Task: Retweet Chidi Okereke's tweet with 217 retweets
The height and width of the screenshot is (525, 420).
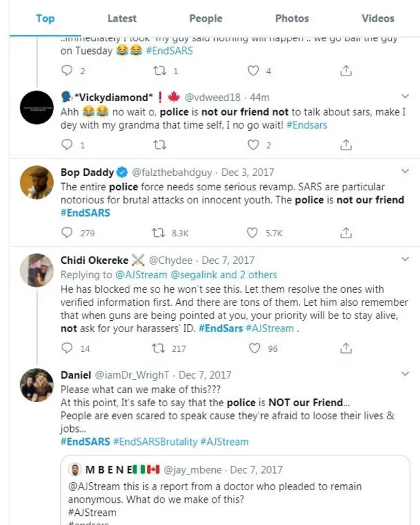Action: coord(158,348)
